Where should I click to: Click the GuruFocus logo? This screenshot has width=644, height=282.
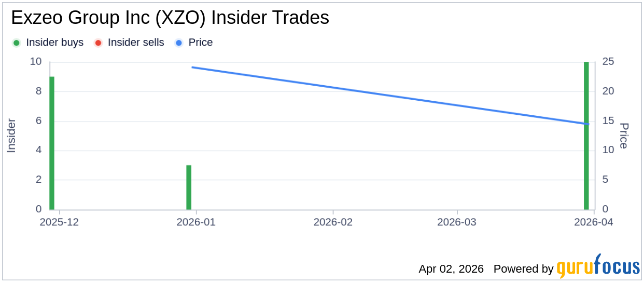pos(598,267)
